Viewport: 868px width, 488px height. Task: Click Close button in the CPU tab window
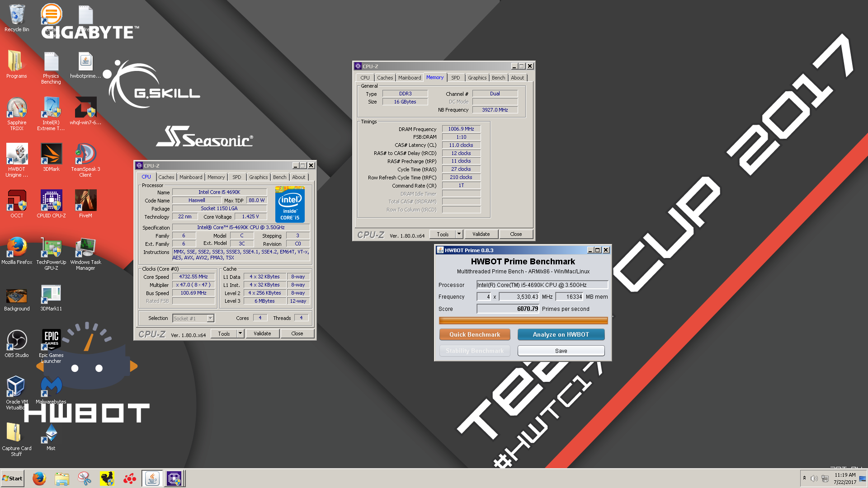point(297,333)
